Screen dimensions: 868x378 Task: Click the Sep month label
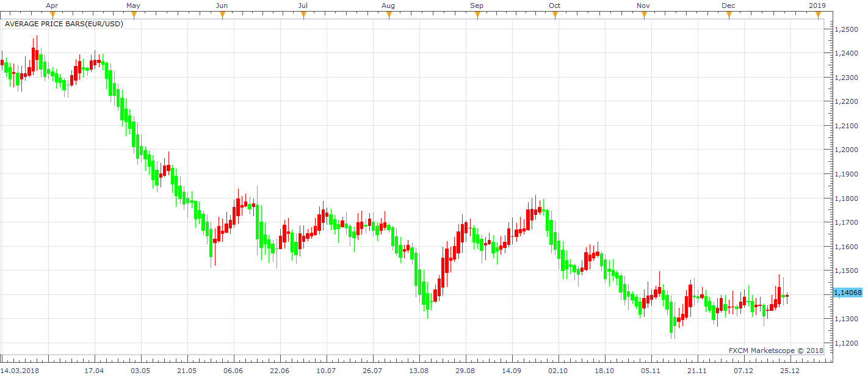click(477, 5)
